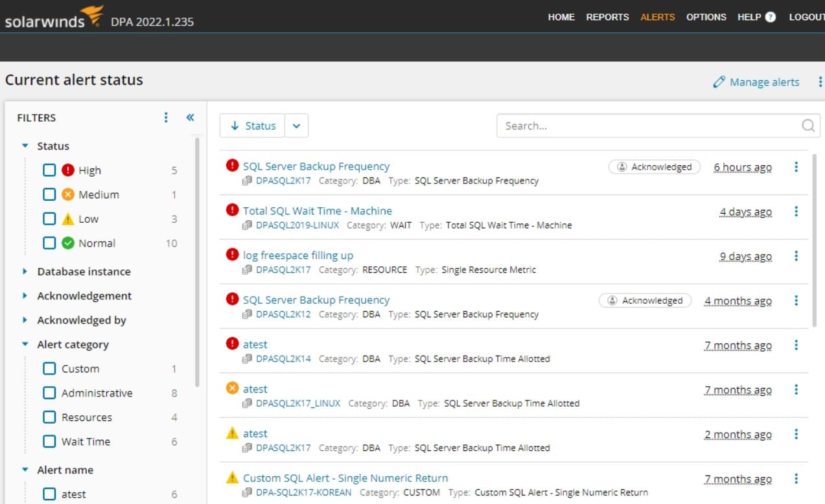Click yellow warning icon on atest DPASQL2K17

(232, 433)
